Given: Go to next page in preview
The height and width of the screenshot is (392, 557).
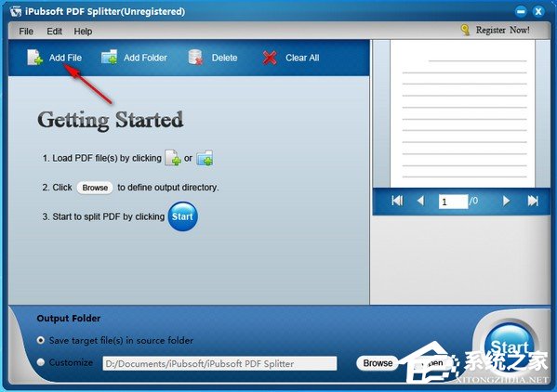Looking at the screenshot, I should tap(506, 201).
